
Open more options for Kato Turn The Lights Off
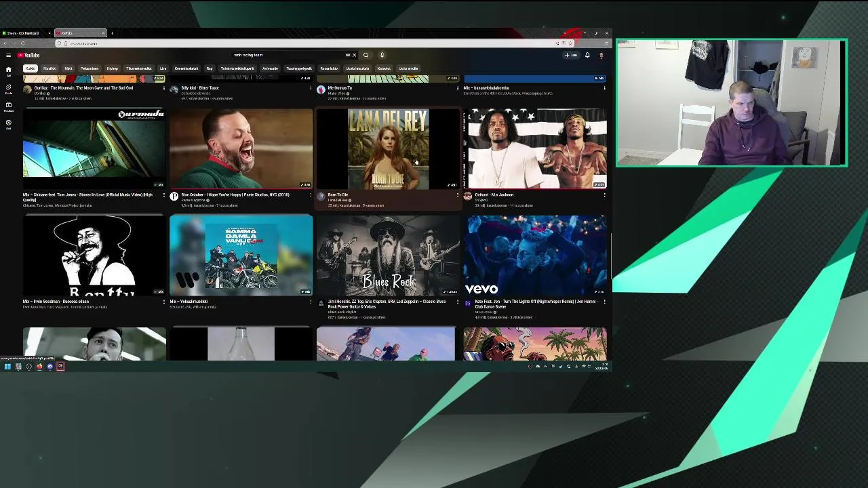pyautogui.click(x=604, y=302)
